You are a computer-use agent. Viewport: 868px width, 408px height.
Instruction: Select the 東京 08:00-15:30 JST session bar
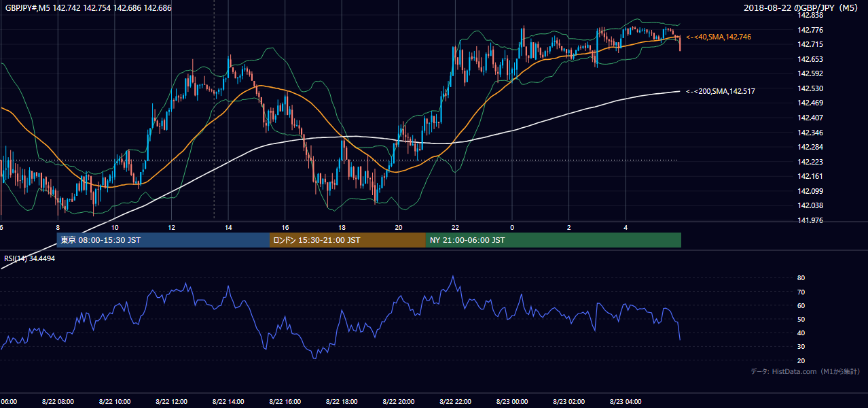coord(163,240)
